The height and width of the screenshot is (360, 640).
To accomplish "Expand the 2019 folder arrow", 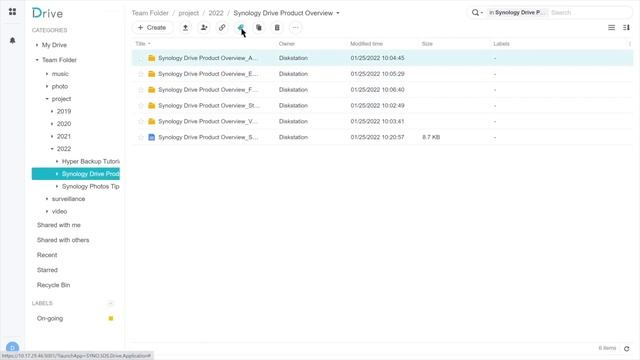I will (x=52, y=111).
